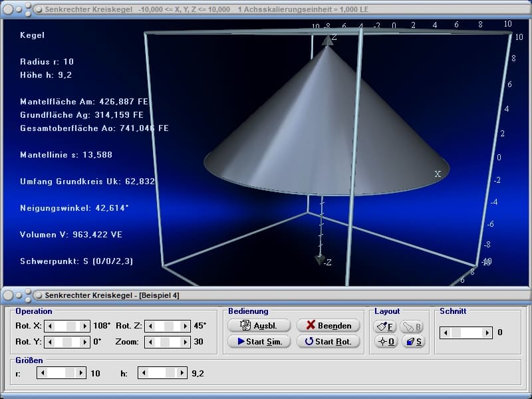Click the h value "9,2" in Größen
Image resolution: width=532 pixels, height=399 pixels.
(x=198, y=373)
